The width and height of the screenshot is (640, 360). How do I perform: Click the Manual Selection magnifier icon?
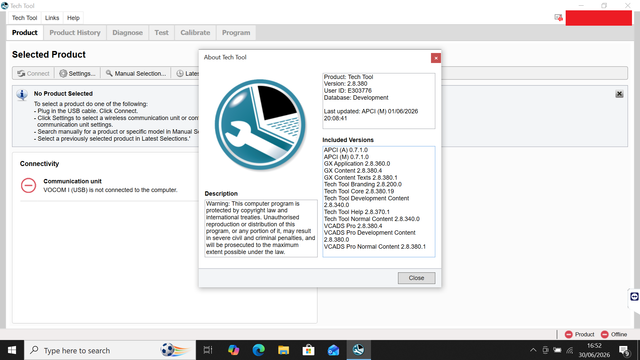tap(109, 73)
